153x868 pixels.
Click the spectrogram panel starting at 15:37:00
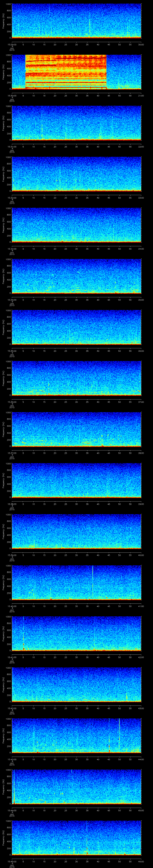[76, 429]
